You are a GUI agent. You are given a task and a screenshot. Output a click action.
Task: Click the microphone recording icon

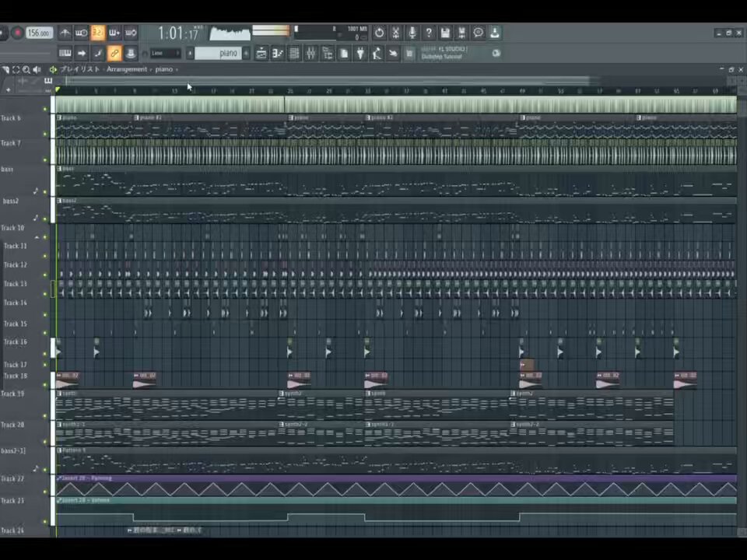[412, 33]
